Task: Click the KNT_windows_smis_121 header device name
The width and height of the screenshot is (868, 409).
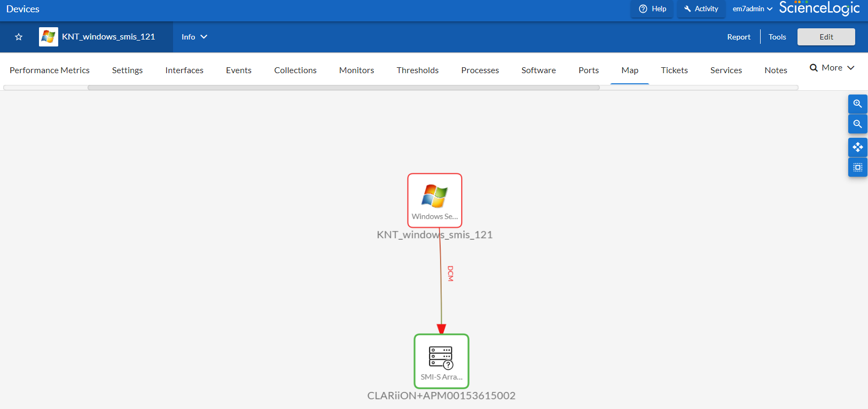Action: click(x=108, y=37)
